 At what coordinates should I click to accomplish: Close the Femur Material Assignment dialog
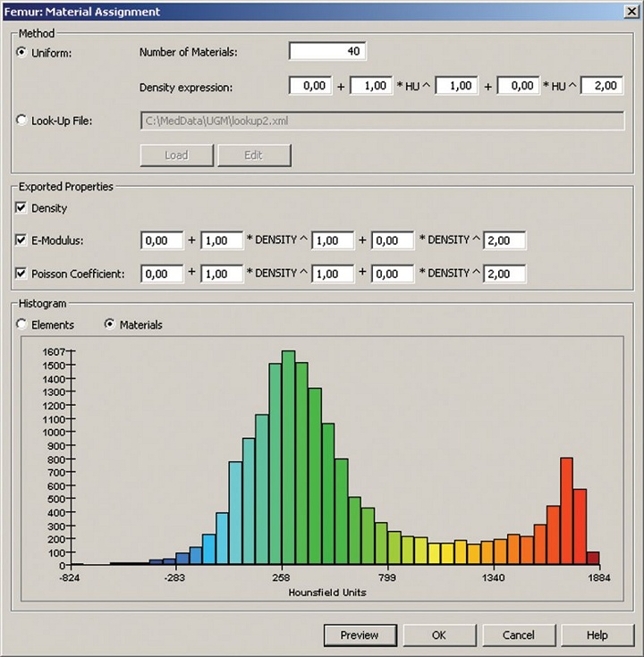[x=628, y=12]
